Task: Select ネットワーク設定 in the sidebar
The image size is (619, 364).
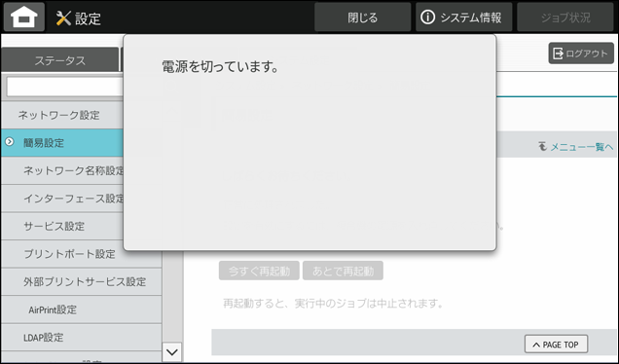Action: pyautogui.click(x=62, y=115)
